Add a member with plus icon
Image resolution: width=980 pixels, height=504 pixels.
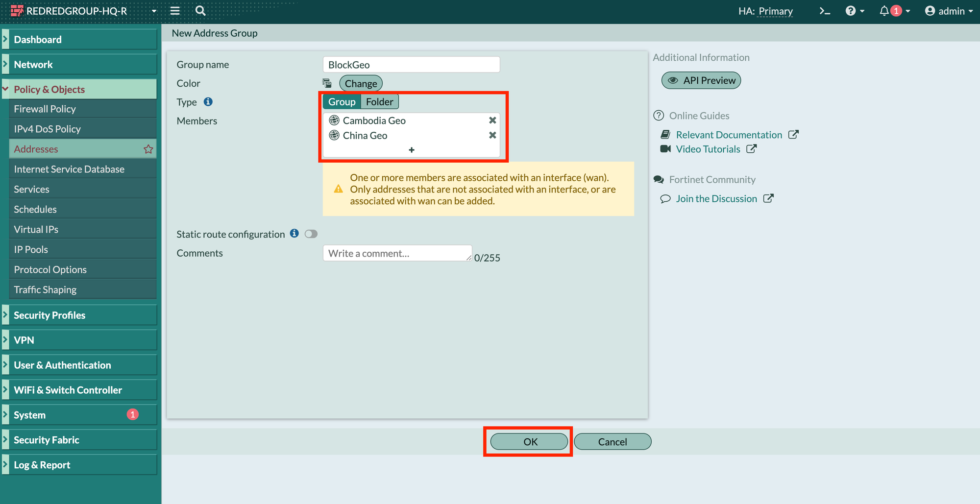[412, 150]
